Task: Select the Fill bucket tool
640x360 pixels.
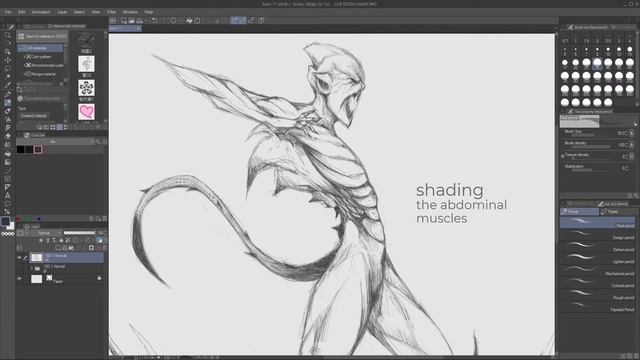Action: [x=7, y=154]
